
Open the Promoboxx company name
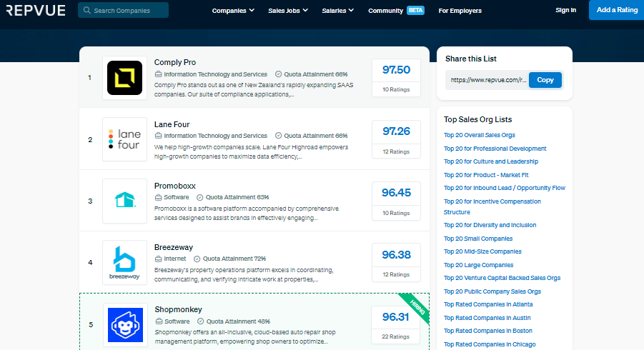(174, 186)
